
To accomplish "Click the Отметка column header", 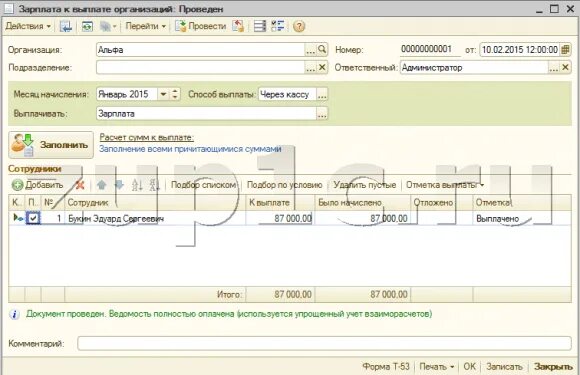I will click(522, 203).
